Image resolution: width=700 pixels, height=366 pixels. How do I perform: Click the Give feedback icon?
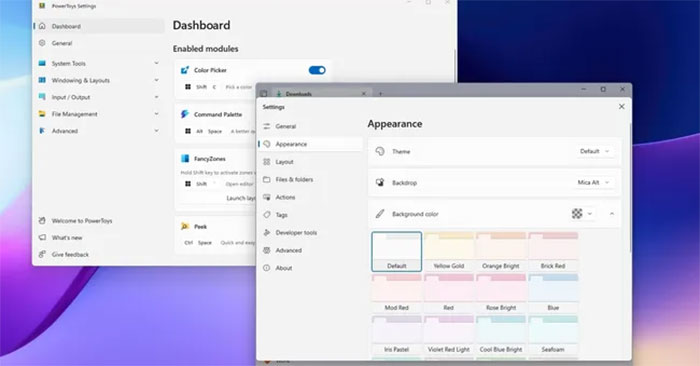point(42,254)
